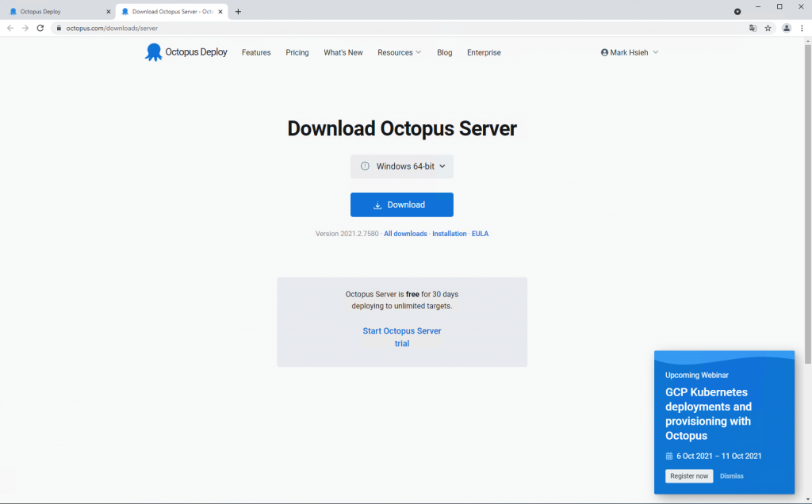812x504 pixels.
Task: Open the Blog link in navigation
Action: point(444,52)
